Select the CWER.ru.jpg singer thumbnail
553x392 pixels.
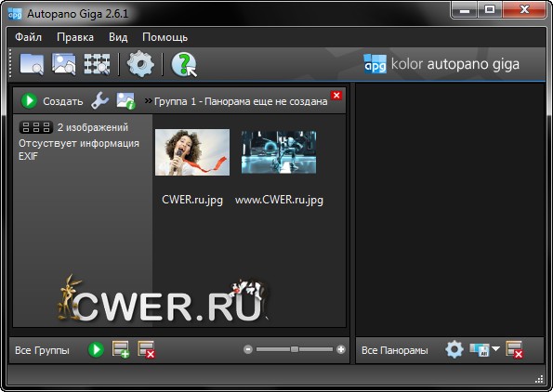point(192,152)
